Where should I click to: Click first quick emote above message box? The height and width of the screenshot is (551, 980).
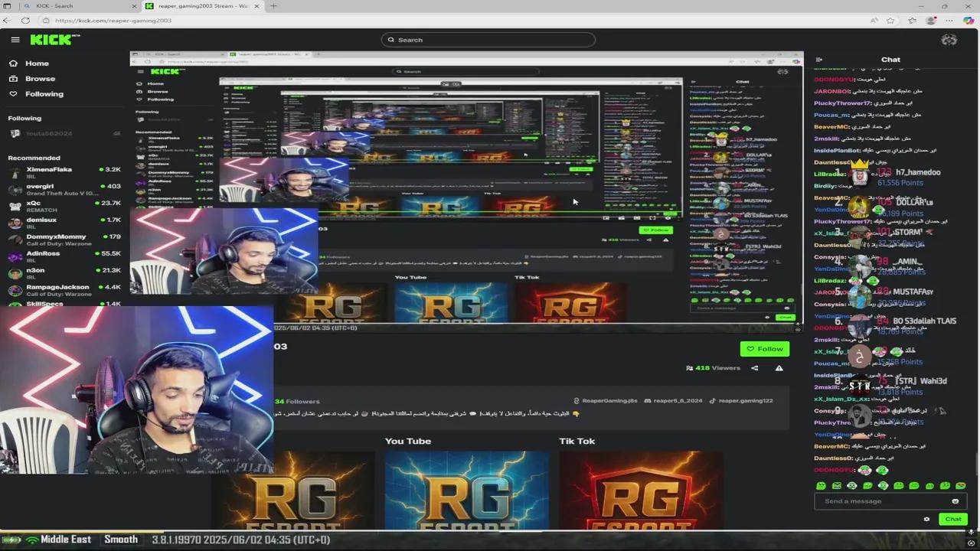[821, 486]
